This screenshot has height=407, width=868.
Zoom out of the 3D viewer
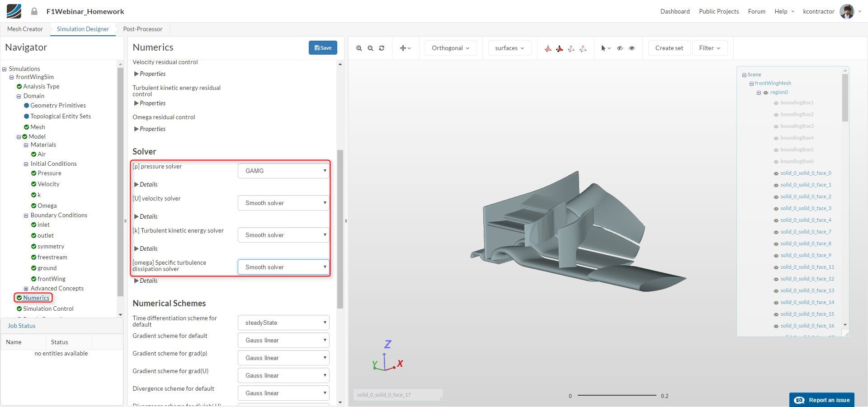tap(370, 48)
